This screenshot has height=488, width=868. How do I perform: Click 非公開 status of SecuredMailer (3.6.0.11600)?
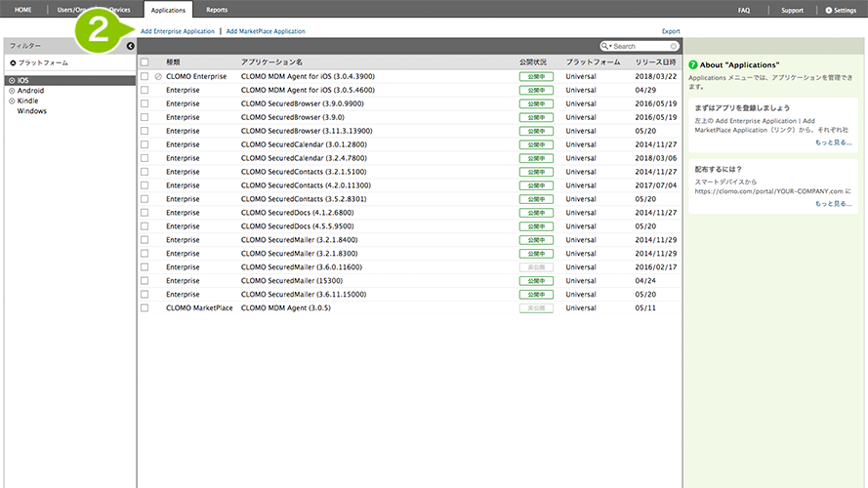pyautogui.click(x=536, y=267)
